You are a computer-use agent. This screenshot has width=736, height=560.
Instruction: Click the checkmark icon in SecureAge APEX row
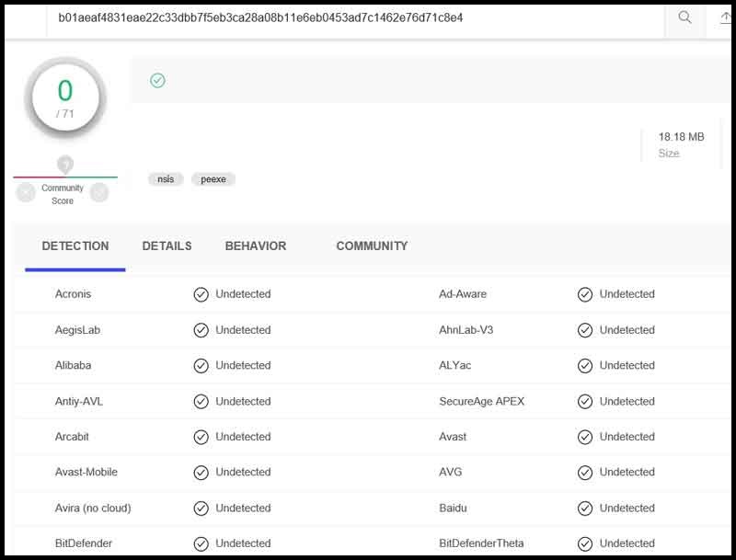[585, 402]
